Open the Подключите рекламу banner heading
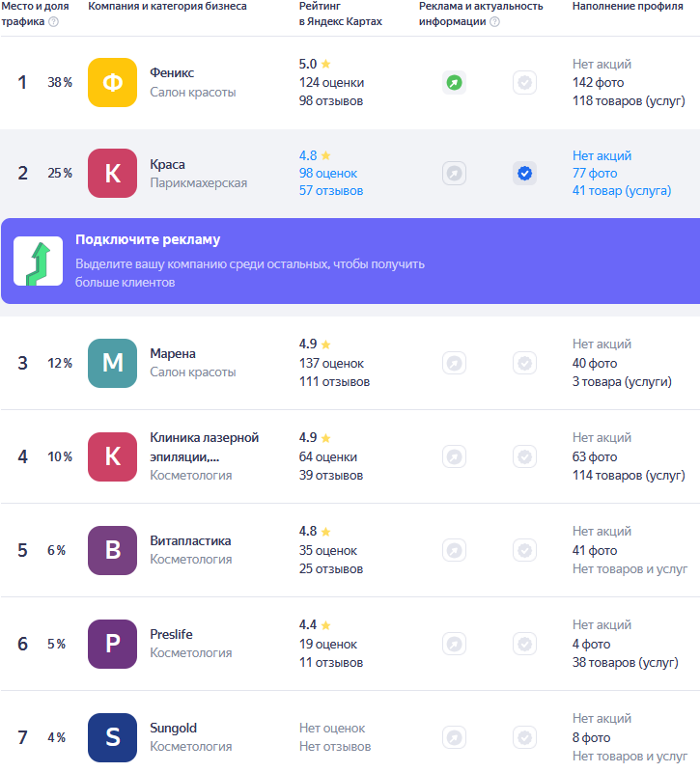Screen dimensions: 700x772 148,239
